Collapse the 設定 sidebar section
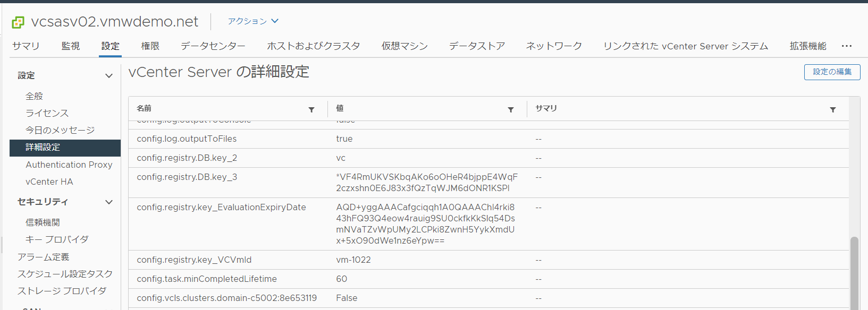This screenshot has height=310, width=868. (109, 76)
